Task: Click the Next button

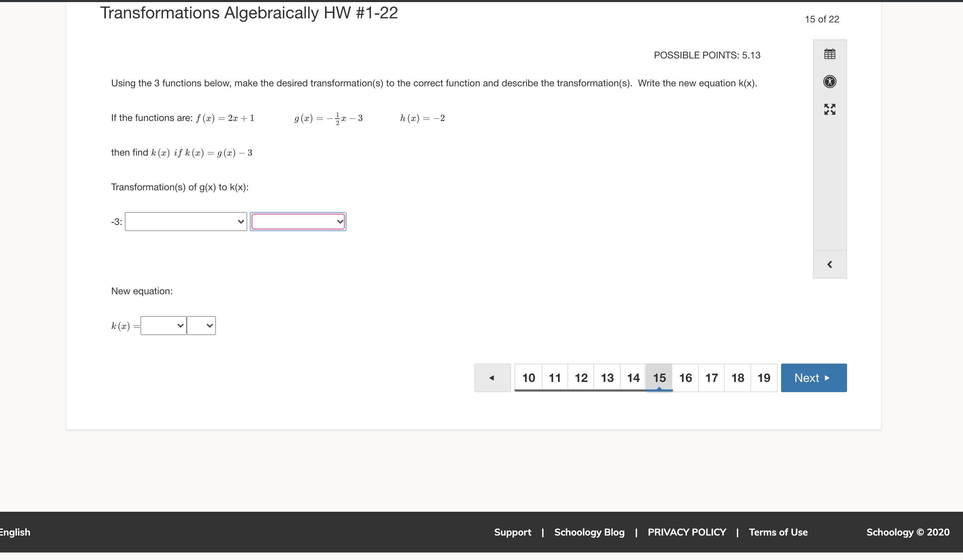Action: (814, 378)
